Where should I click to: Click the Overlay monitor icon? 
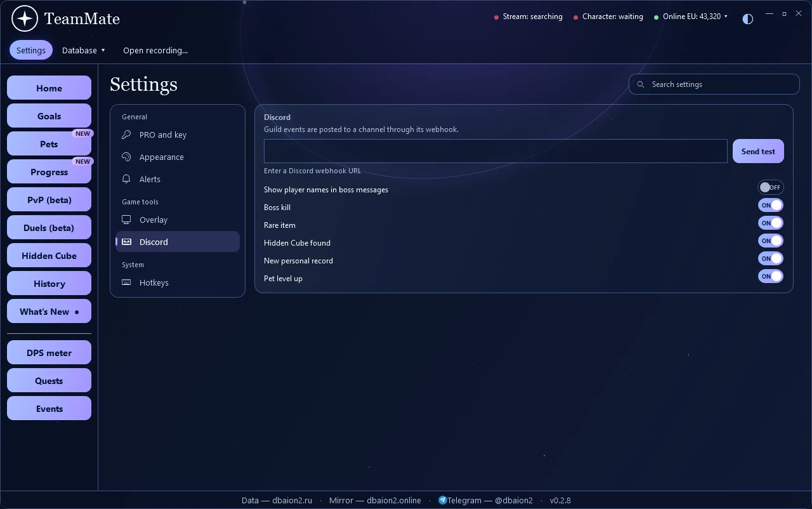coord(126,220)
